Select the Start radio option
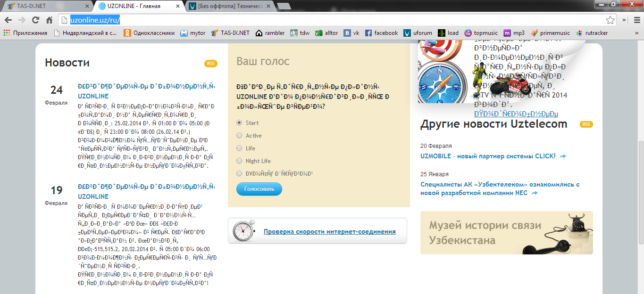This screenshot has width=644, height=294. click(239, 123)
